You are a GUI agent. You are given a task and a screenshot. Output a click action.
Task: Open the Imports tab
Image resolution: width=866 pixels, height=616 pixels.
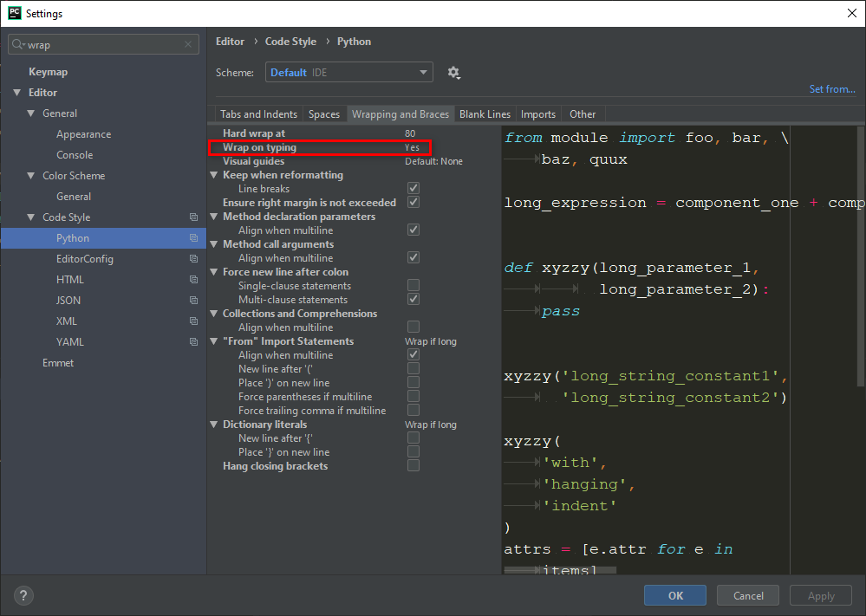click(537, 113)
